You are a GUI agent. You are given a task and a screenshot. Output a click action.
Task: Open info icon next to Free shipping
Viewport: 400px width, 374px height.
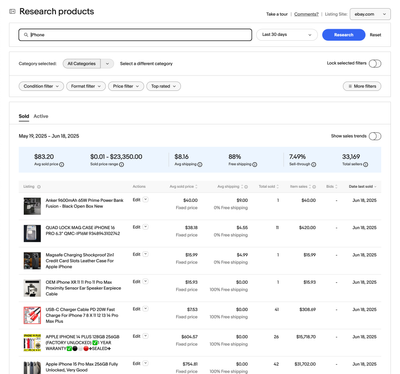(255, 164)
